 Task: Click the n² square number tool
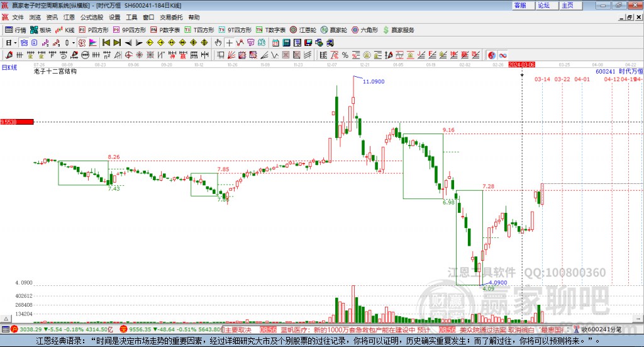pyautogui.click(x=107, y=55)
